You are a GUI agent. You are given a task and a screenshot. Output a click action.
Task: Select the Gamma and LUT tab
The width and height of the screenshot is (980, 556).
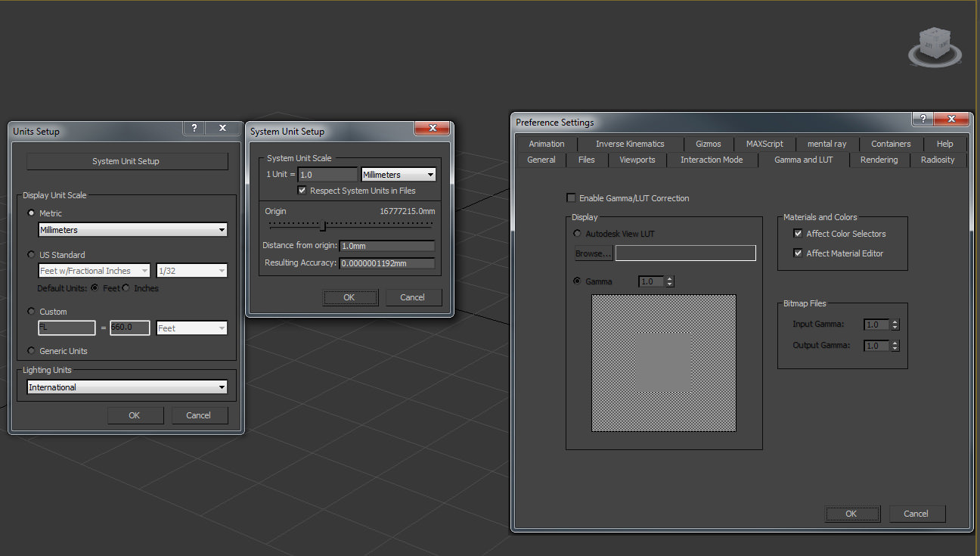(x=804, y=160)
